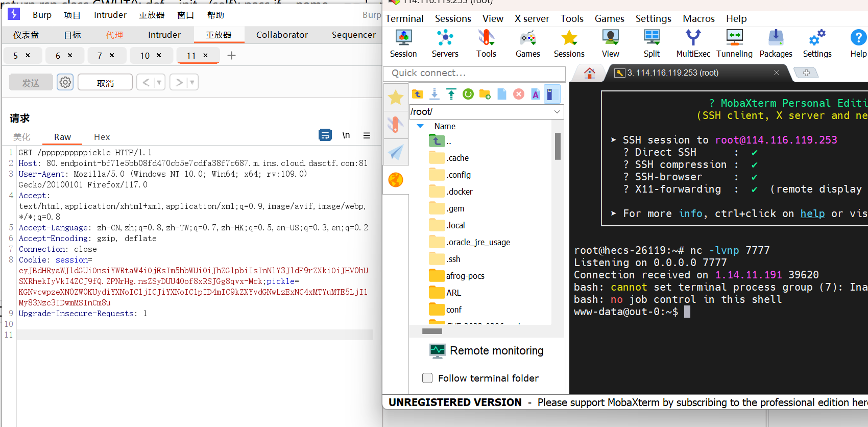The height and width of the screenshot is (427, 868).
Task: Create a new folder in SFTP browser
Action: coord(485,94)
